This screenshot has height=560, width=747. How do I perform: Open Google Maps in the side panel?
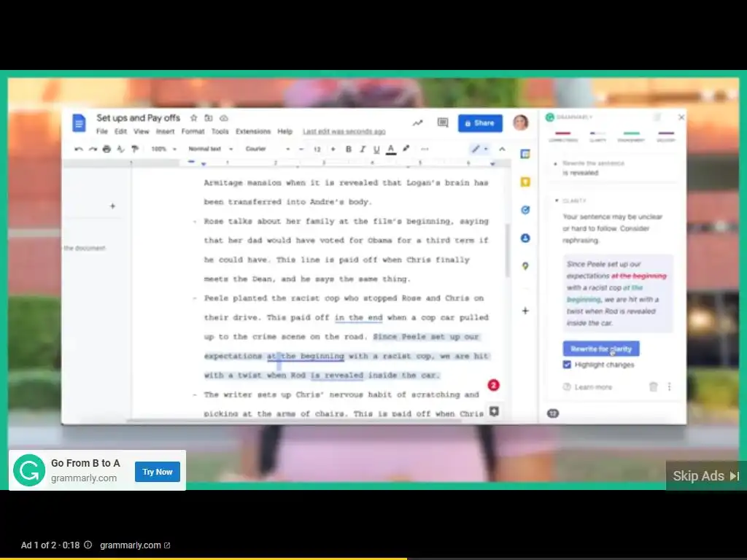tap(525, 266)
